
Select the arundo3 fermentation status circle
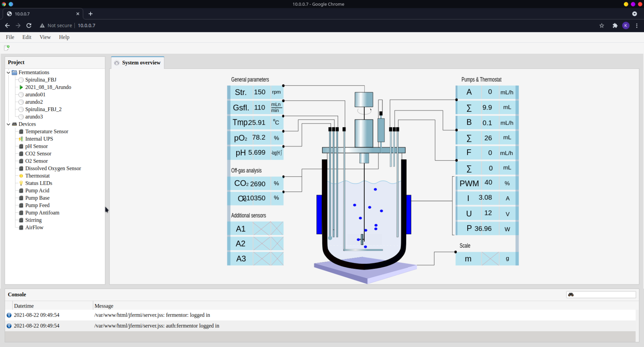coord(21,117)
